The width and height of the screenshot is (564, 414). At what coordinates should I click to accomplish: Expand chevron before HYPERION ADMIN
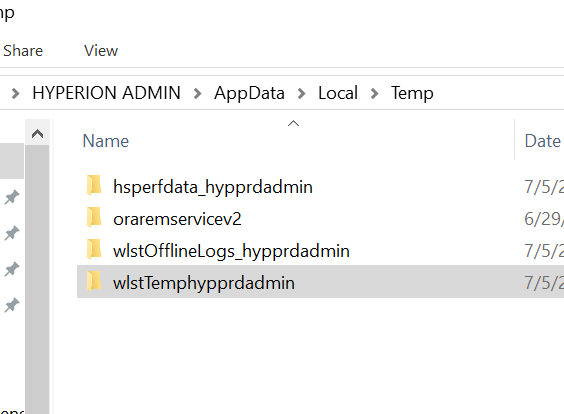pyautogui.click(x=15, y=94)
